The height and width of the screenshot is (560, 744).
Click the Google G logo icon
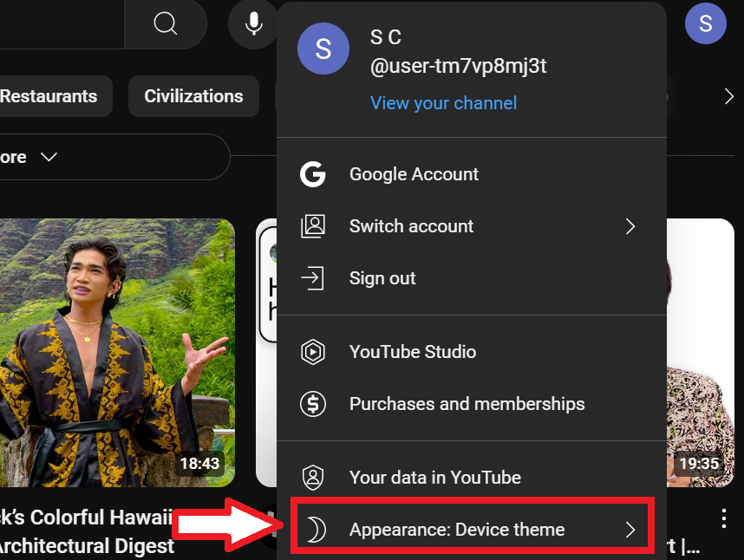(x=313, y=174)
